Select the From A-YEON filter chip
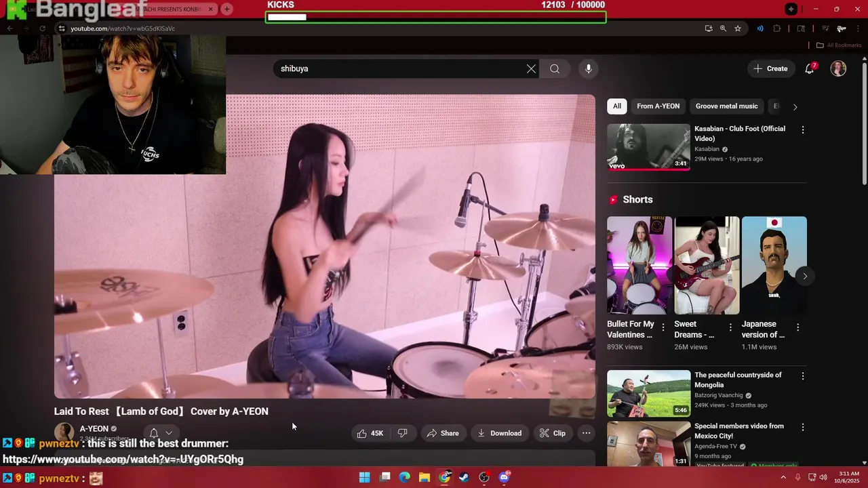The height and width of the screenshot is (488, 868). pyautogui.click(x=658, y=106)
